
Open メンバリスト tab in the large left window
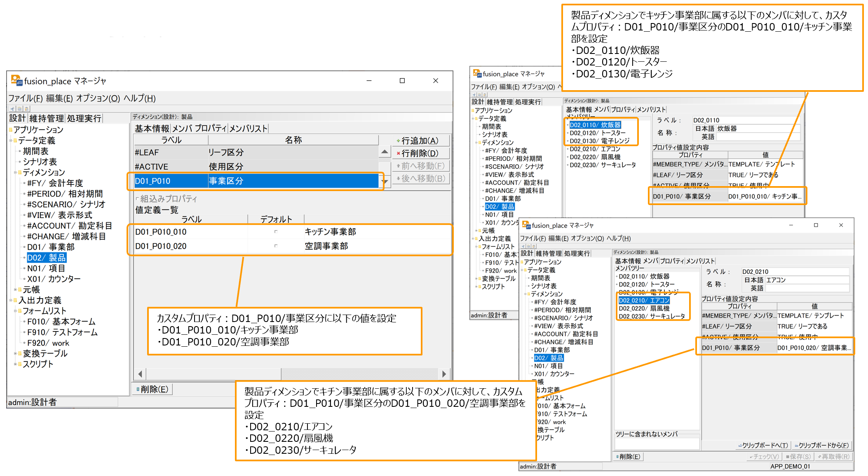248,128
